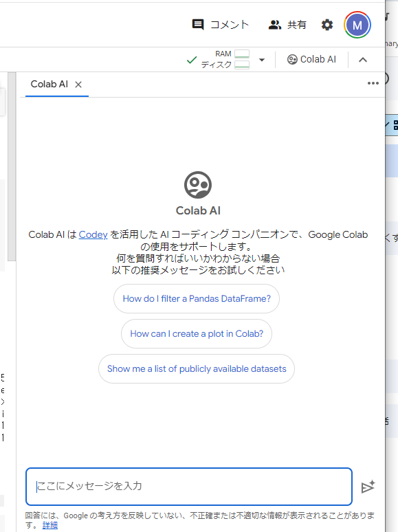Open the コメント comments panel
The image size is (398, 532).
point(221,25)
